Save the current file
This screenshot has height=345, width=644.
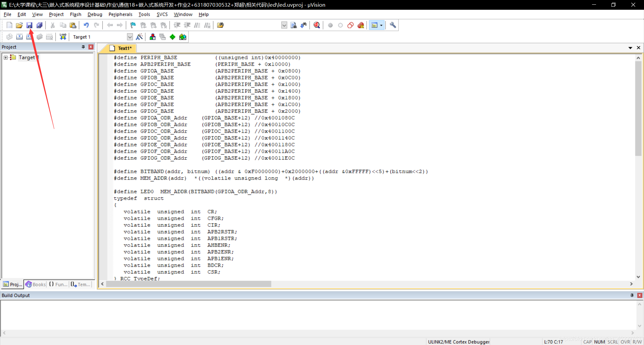[x=30, y=25]
